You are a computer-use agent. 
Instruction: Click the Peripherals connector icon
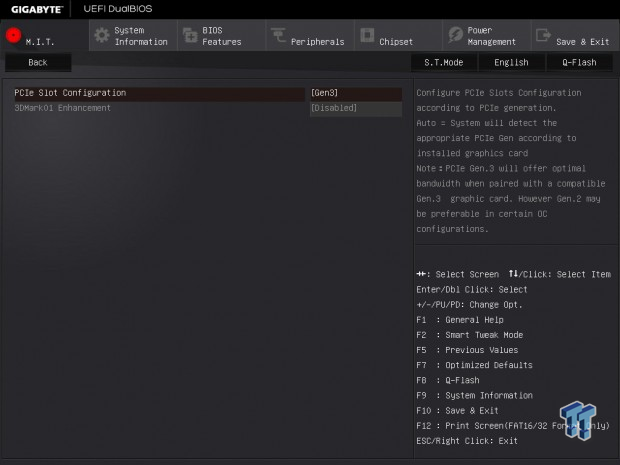point(278,35)
